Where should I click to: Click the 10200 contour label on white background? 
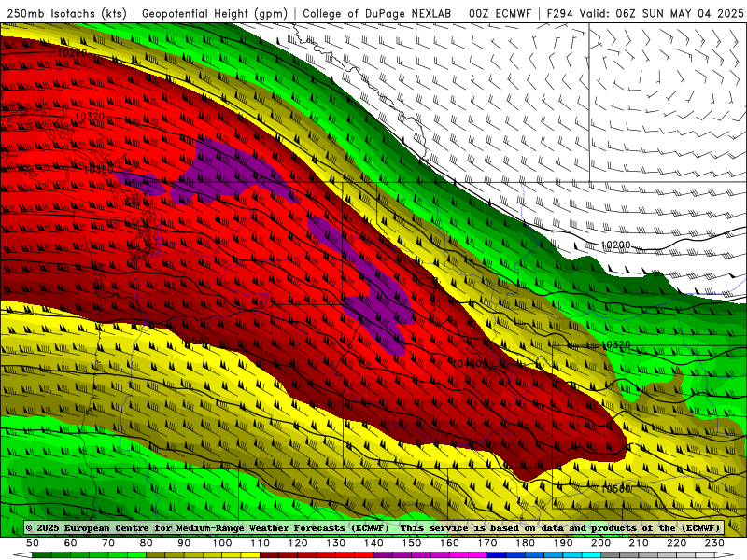[x=615, y=245]
